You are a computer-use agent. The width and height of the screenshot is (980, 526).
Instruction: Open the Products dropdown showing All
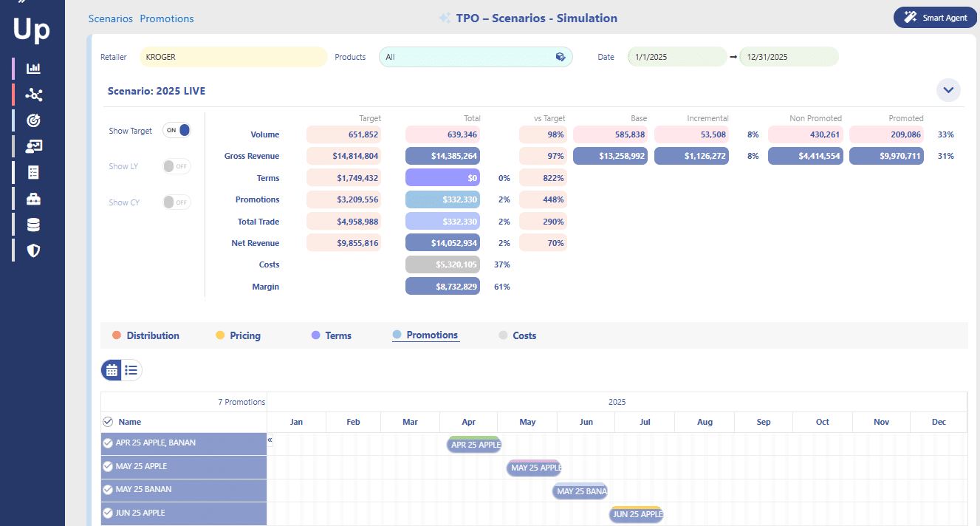pyautogui.click(x=475, y=57)
